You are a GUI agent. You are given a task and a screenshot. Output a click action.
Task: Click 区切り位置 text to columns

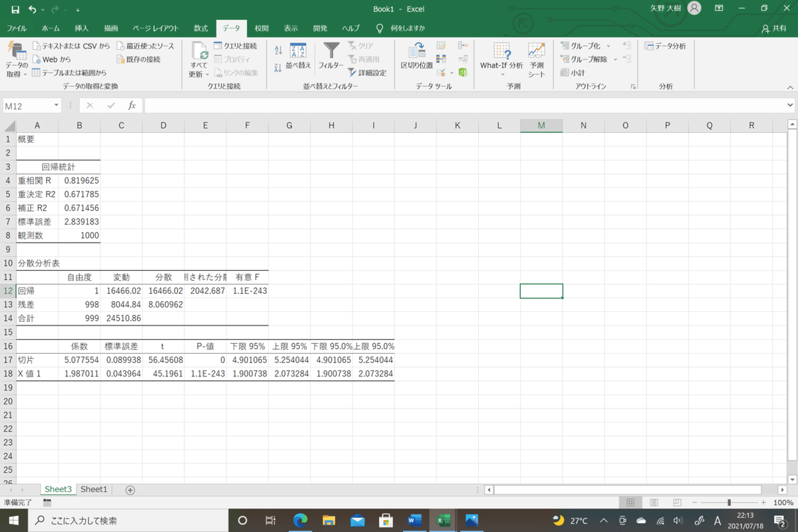click(x=417, y=57)
